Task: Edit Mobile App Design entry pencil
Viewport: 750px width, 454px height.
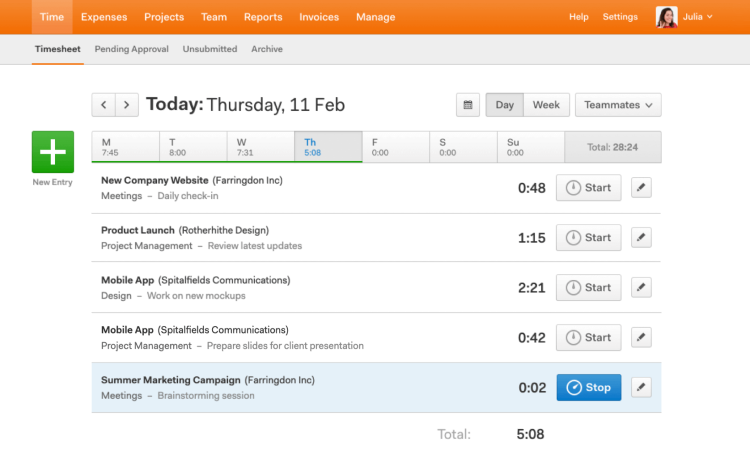Action: 641,287
